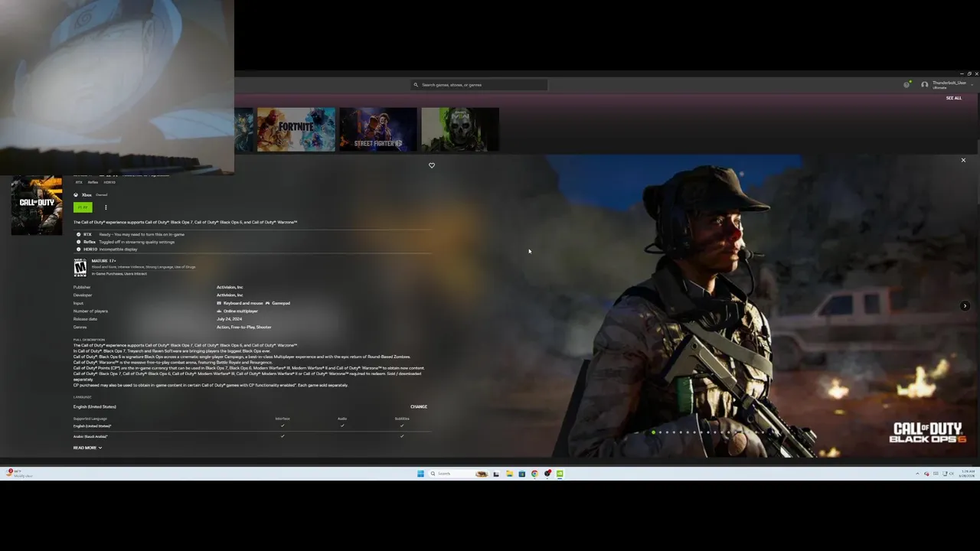Show hidden system tray icons chevron

[x=917, y=474]
